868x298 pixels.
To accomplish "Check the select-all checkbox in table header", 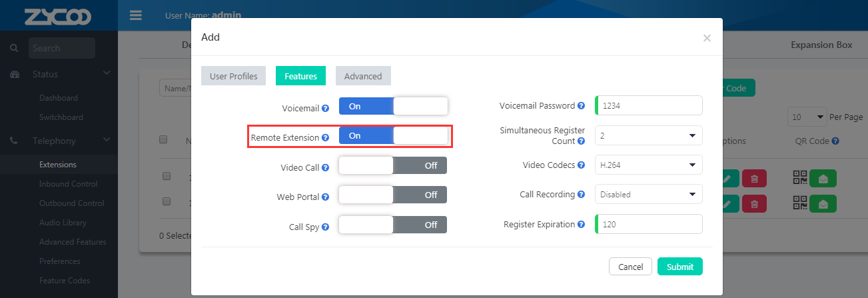I will click(x=163, y=140).
